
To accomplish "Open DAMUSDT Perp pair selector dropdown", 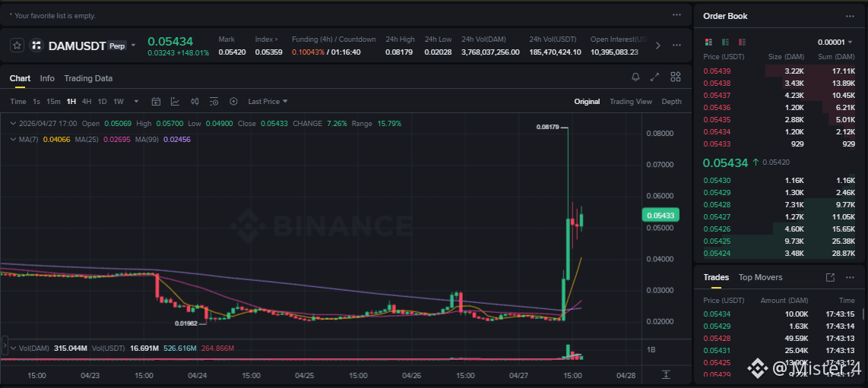I will click(133, 46).
